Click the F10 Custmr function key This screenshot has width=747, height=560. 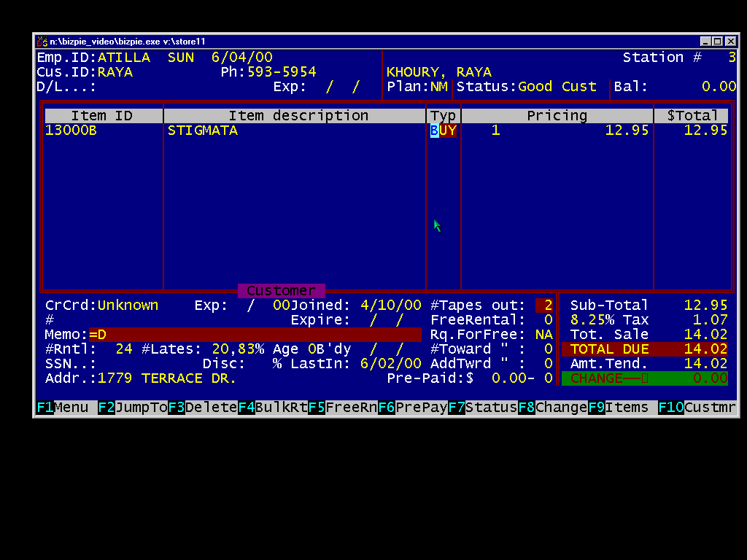pyautogui.click(x=697, y=408)
